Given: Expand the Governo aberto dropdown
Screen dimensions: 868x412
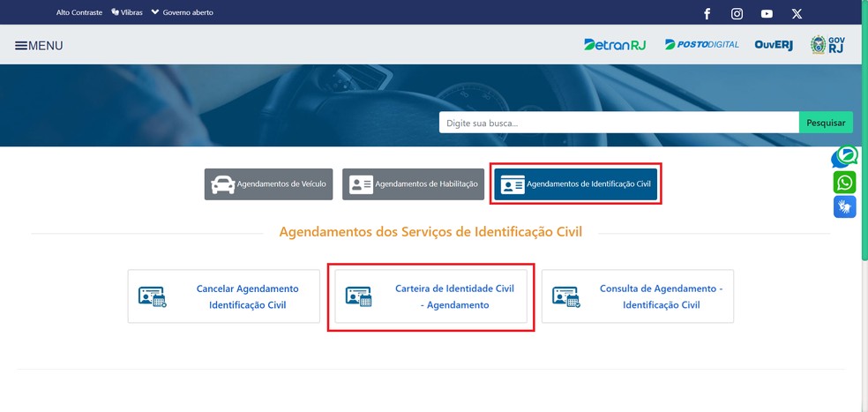Looking at the screenshot, I should click(x=182, y=12).
